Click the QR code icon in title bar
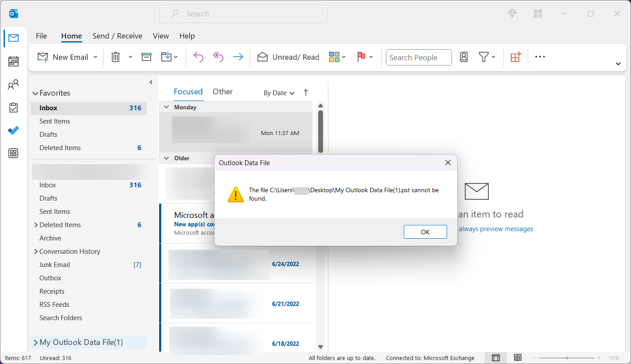Screen dimensions: 631x364 coord(538,14)
